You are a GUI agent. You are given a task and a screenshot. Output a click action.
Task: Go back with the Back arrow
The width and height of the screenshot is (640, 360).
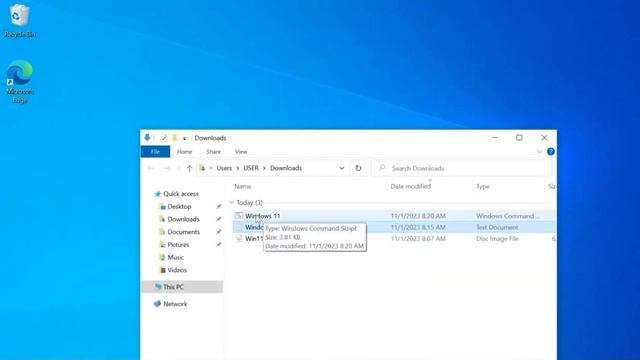(151, 168)
